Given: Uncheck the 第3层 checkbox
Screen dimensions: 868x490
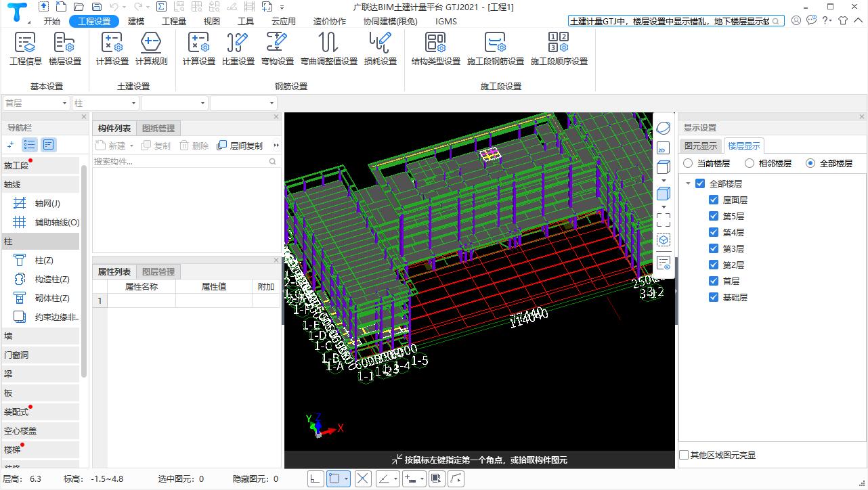Looking at the screenshot, I should (714, 248).
